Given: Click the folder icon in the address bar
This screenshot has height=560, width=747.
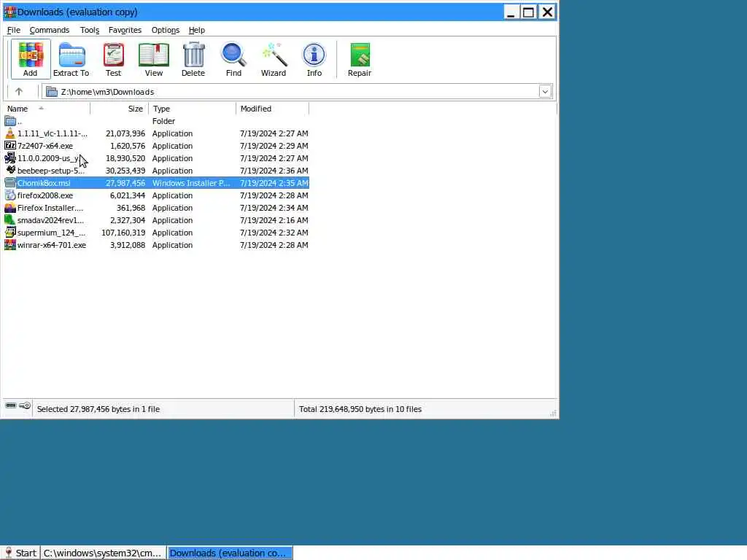Looking at the screenshot, I should point(52,91).
